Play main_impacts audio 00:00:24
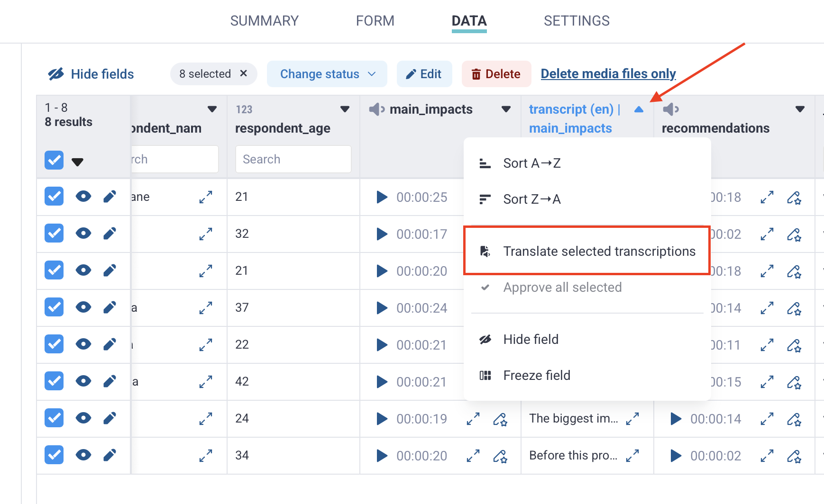824x504 pixels. pos(382,308)
